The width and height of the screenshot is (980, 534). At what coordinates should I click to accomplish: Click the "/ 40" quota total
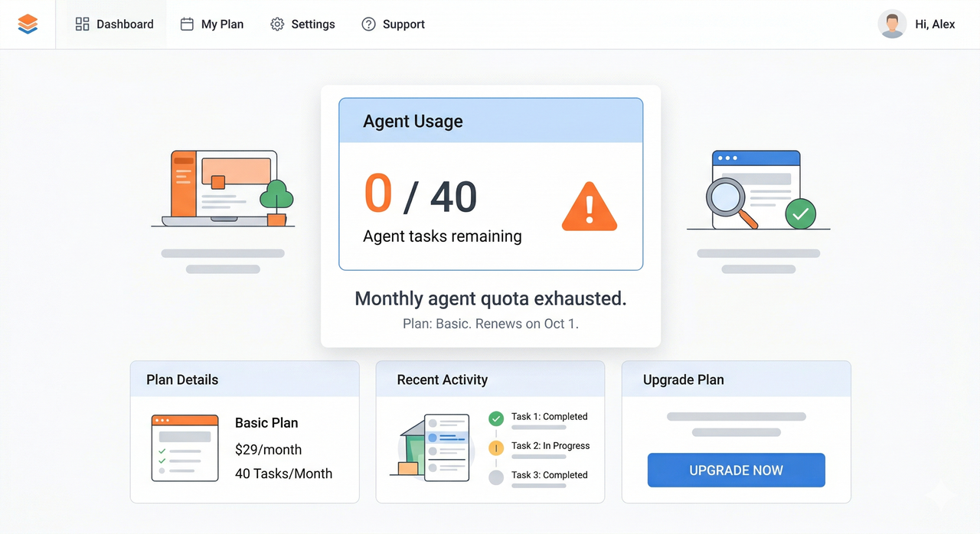[440, 197]
